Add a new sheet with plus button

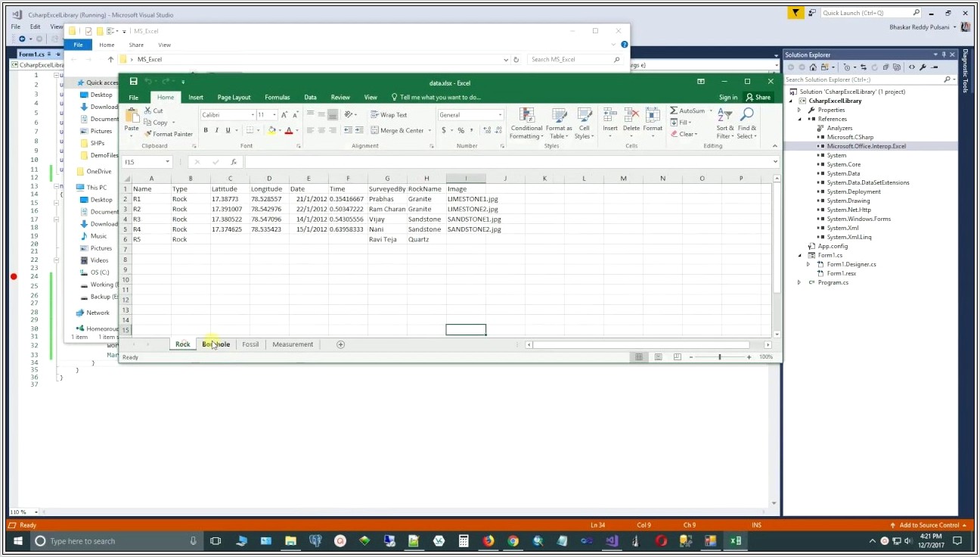[340, 344]
